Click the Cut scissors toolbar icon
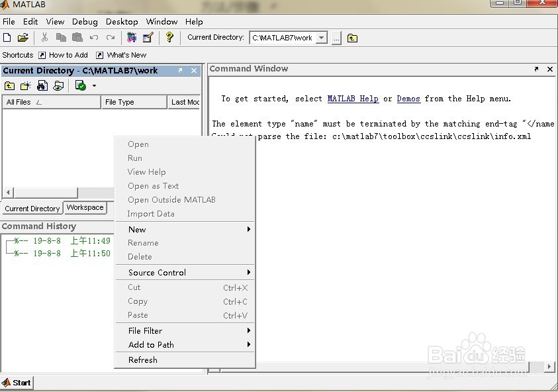This screenshot has width=558, height=392. [x=44, y=37]
